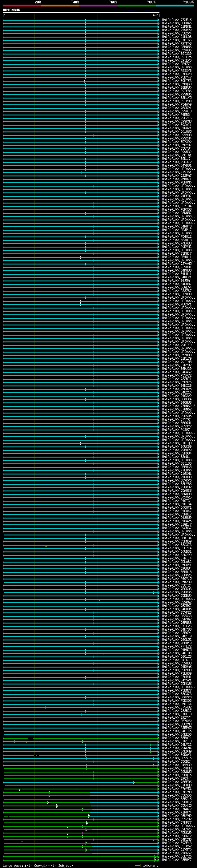The width and height of the screenshot is (197, 868).
Task: Select the UniRef100_B2M1Y5 label
Action: (x=177, y=98)
